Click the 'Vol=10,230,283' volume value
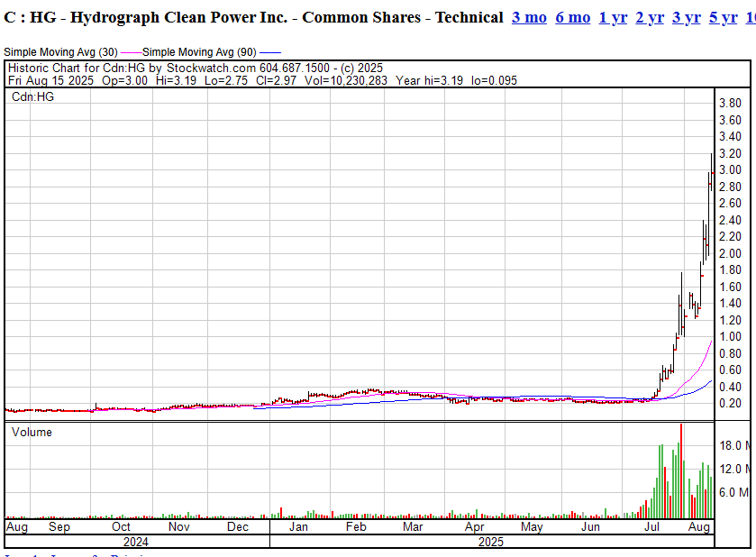The image size is (756, 557). pyautogui.click(x=346, y=80)
